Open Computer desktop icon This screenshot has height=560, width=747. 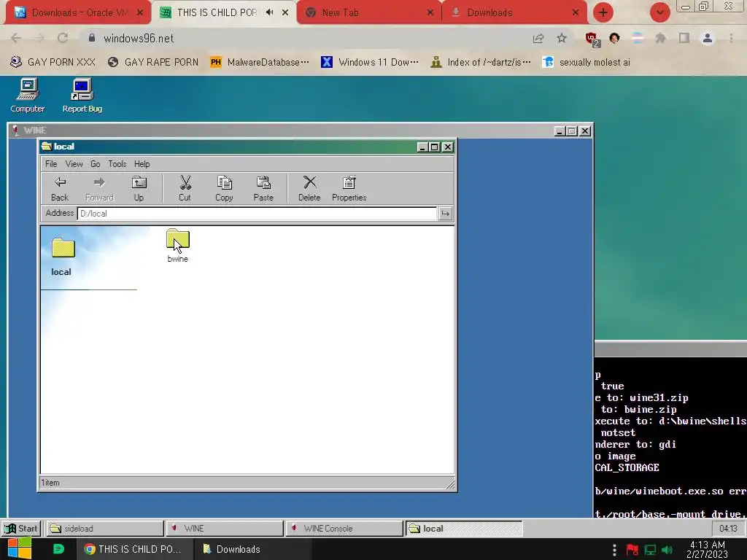pos(28,96)
